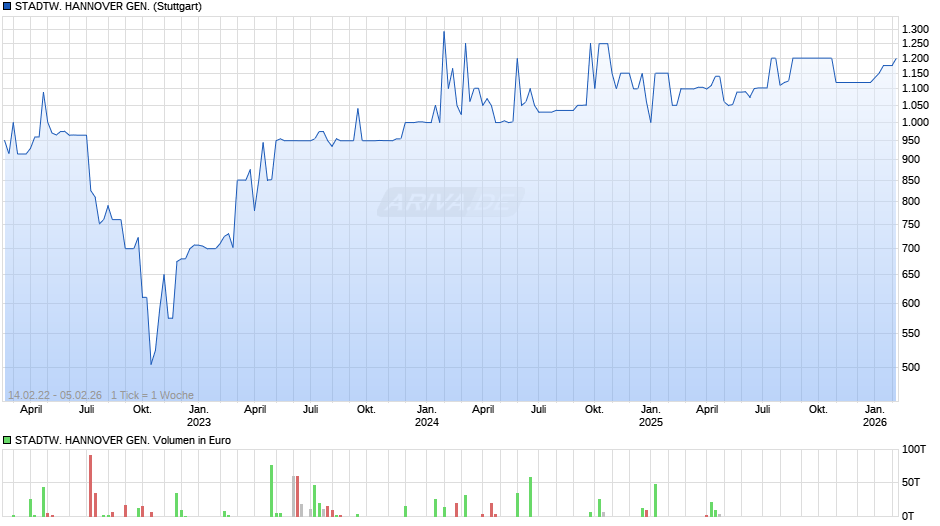The height and width of the screenshot is (526, 940).
Task: Click the 500 price axis label
Action: [911, 367]
